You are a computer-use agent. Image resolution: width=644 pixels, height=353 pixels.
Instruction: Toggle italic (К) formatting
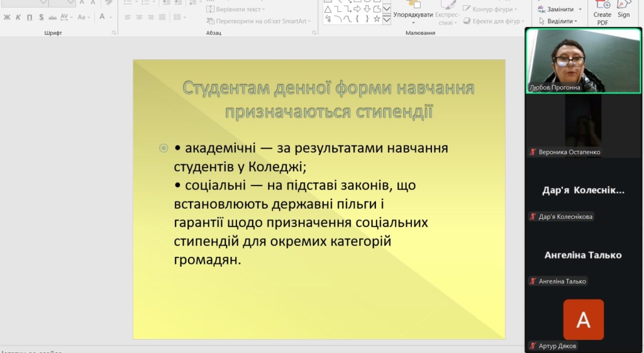coord(18,17)
